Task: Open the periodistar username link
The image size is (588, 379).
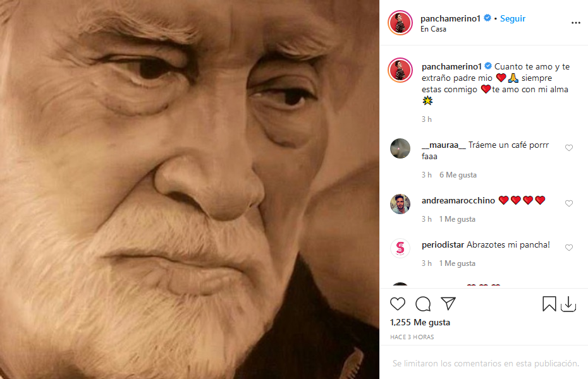Action: point(443,244)
